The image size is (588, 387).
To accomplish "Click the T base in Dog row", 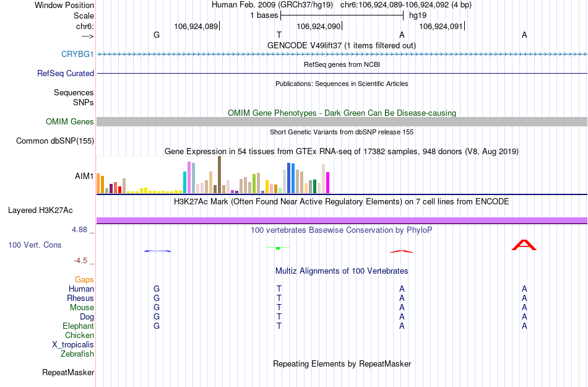I will pyautogui.click(x=279, y=317).
